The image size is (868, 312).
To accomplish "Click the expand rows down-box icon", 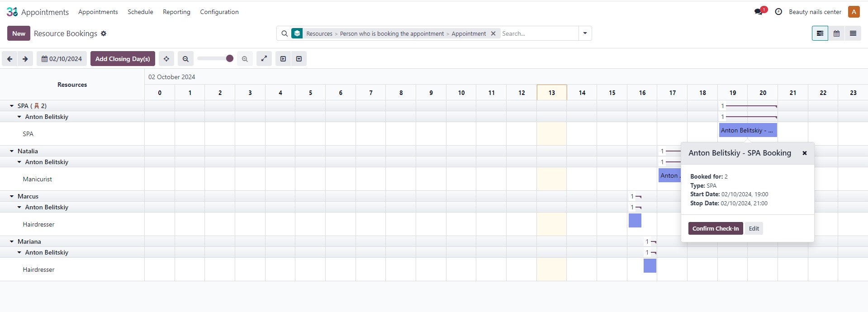I will (x=299, y=59).
